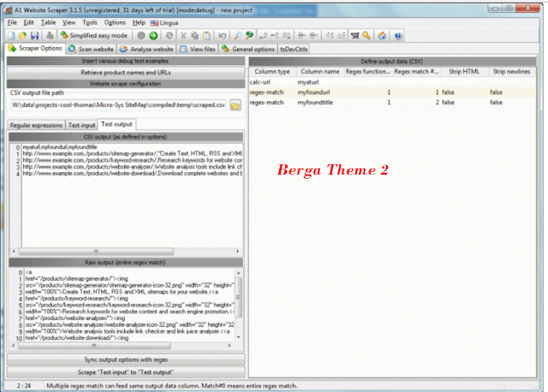
Task: Switch to the Scan website tab
Action: [91, 50]
